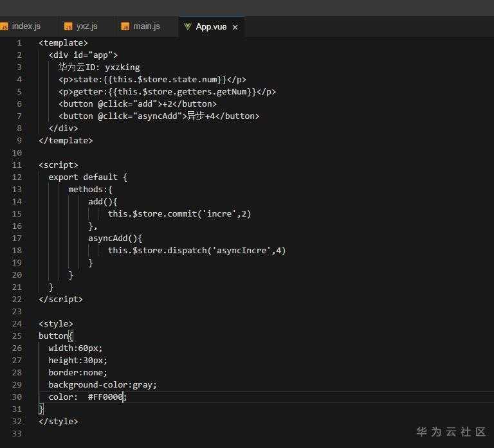Click the state.num paragraph line

click(x=152, y=79)
